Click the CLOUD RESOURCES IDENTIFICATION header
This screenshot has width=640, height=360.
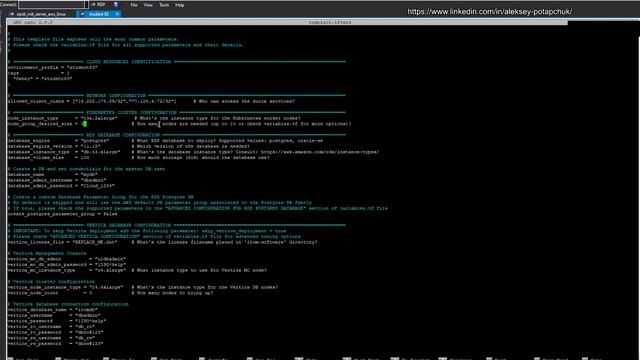click(129, 62)
